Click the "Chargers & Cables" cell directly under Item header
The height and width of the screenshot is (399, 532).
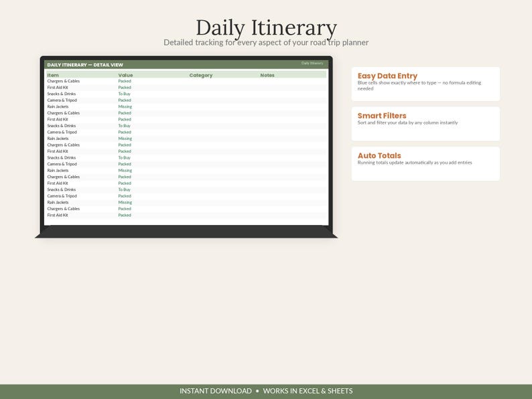[64, 81]
